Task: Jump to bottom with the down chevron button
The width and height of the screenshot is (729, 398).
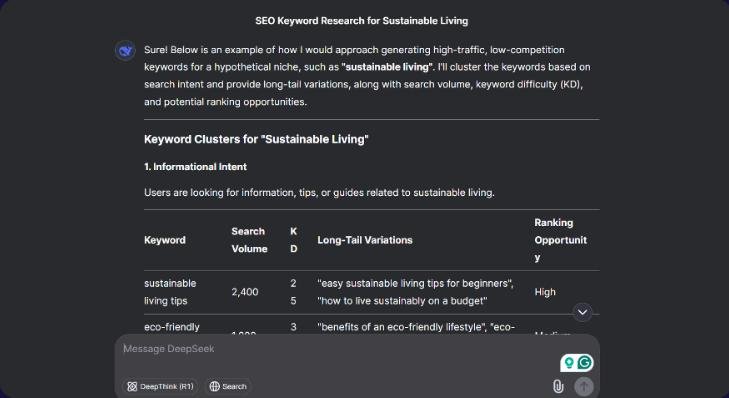Action: [583, 312]
